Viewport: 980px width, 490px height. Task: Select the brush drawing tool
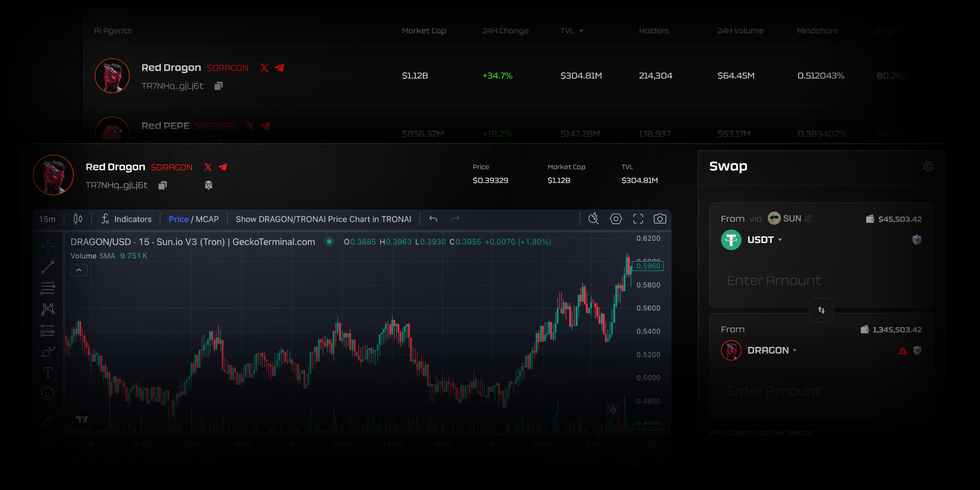coord(48,351)
